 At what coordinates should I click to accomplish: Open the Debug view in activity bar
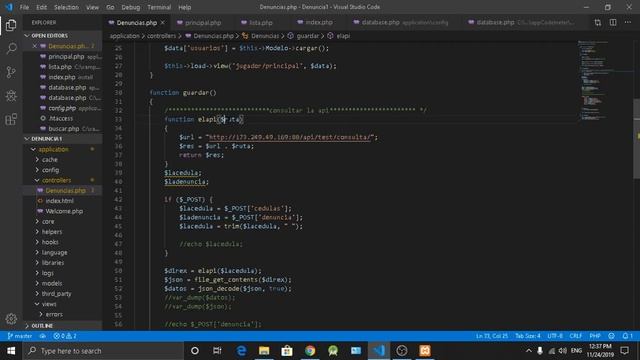[x=11, y=96]
